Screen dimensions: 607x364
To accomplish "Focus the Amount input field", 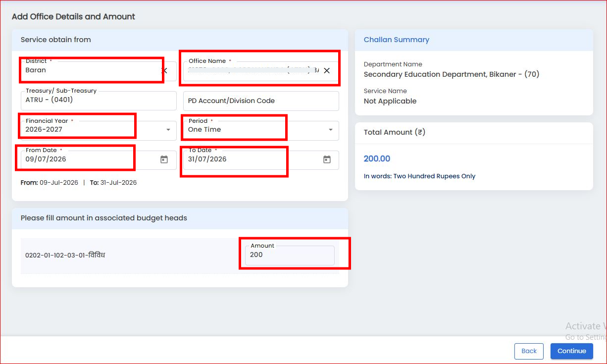I will tap(290, 255).
